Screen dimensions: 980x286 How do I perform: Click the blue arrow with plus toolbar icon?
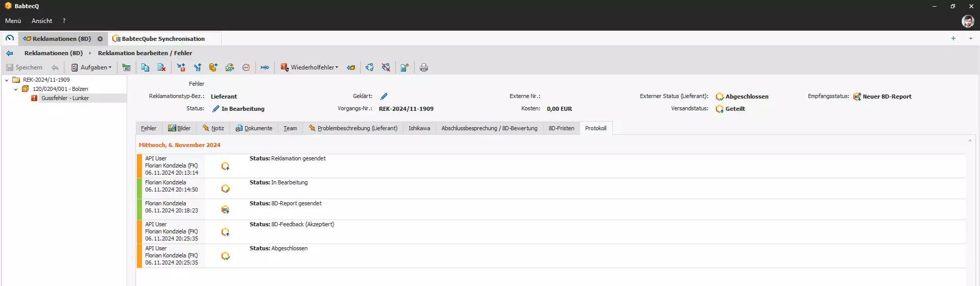(197, 67)
